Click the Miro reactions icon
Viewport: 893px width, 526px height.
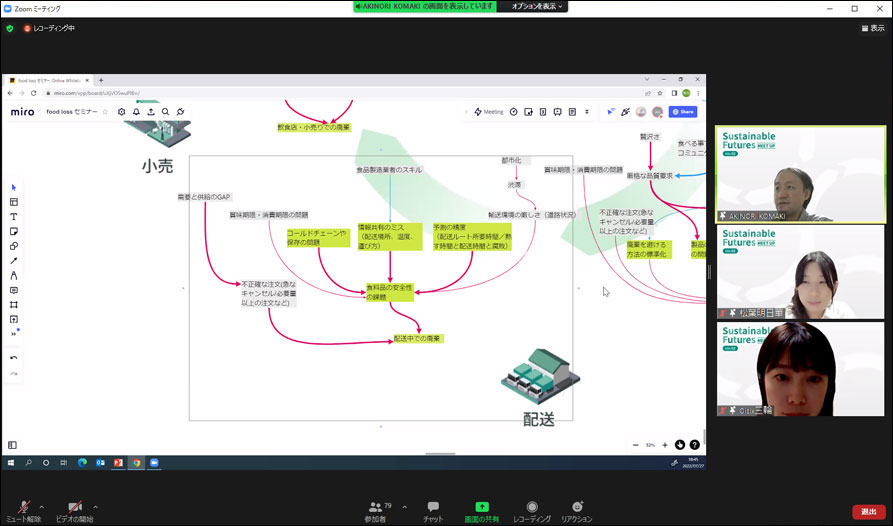[625, 112]
